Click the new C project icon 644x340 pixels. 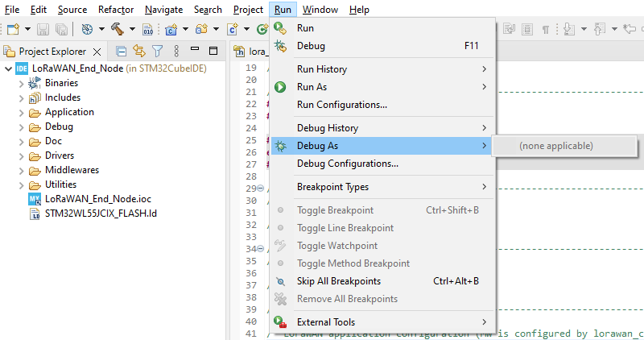(171, 29)
